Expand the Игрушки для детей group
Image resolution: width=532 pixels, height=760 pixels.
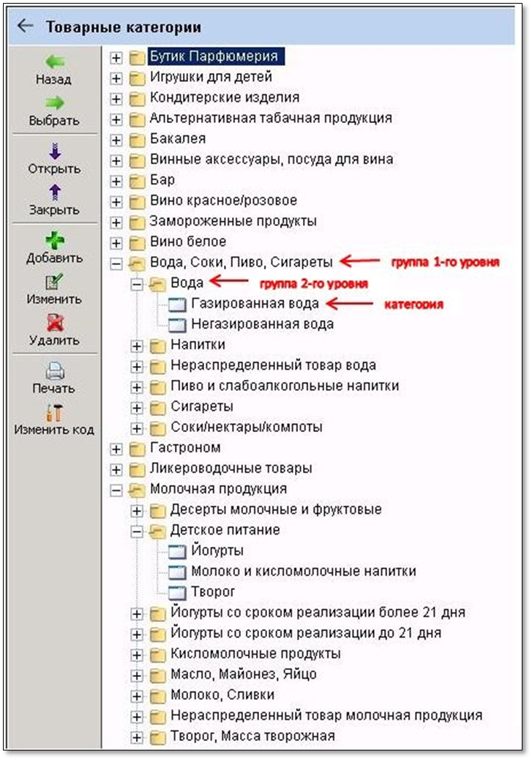(116, 77)
